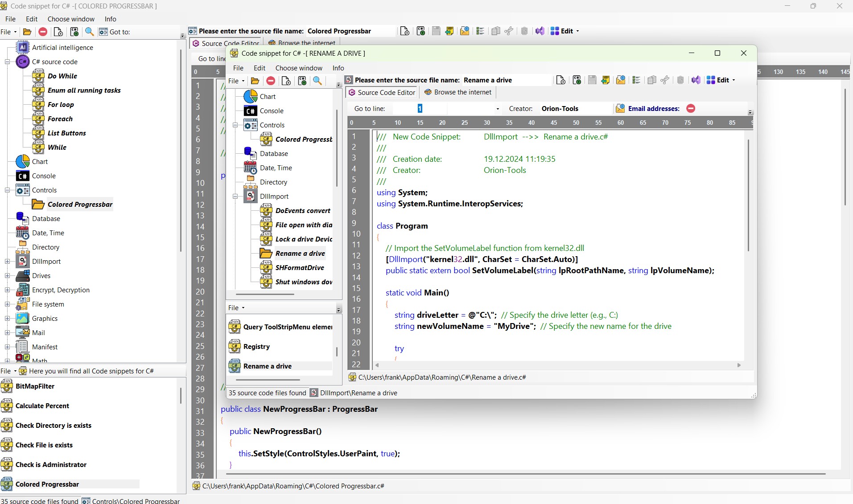The height and width of the screenshot is (504, 853).
Task: Click red delete icon in Colored Progressbar window toolbar
Action: pyautogui.click(x=43, y=32)
